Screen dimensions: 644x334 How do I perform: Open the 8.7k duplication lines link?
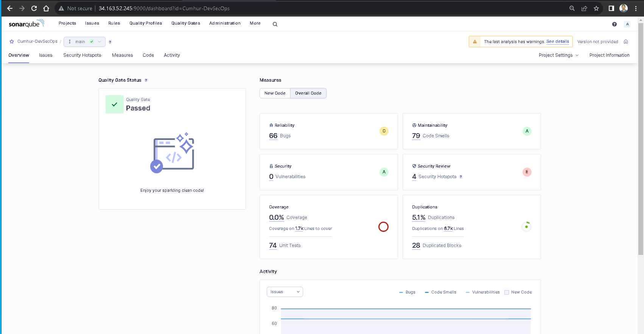click(448, 228)
